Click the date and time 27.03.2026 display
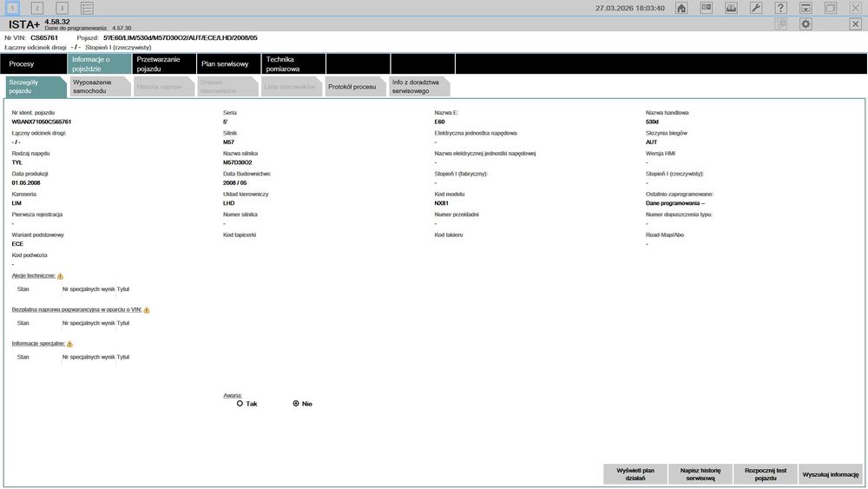Viewport: 868px width, 489px height. (630, 9)
